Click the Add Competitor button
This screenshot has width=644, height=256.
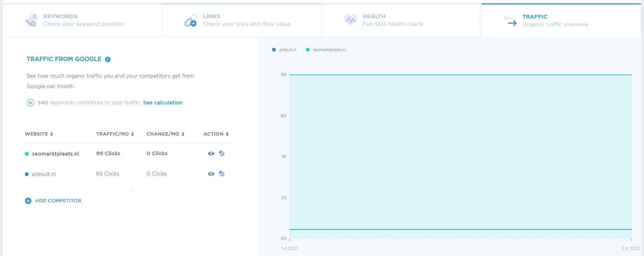[x=53, y=201]
